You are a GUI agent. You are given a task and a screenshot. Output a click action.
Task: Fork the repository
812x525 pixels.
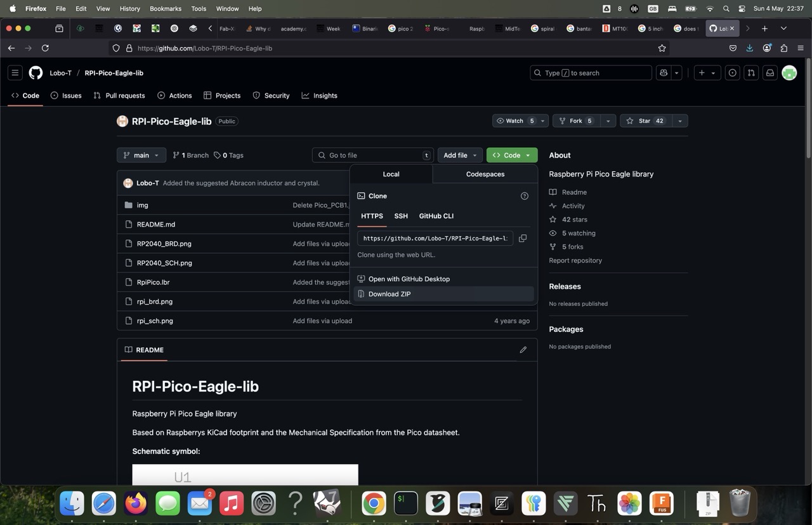576,121
